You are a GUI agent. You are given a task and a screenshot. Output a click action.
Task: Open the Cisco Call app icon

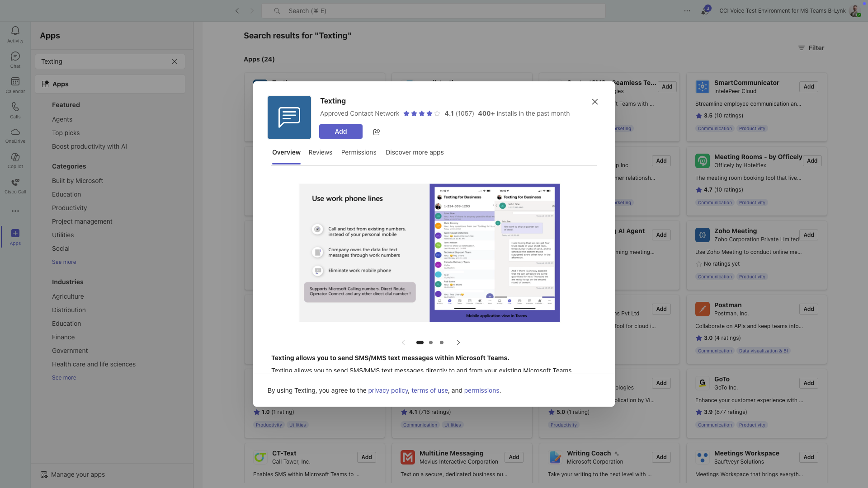click(x=15, y=186)
